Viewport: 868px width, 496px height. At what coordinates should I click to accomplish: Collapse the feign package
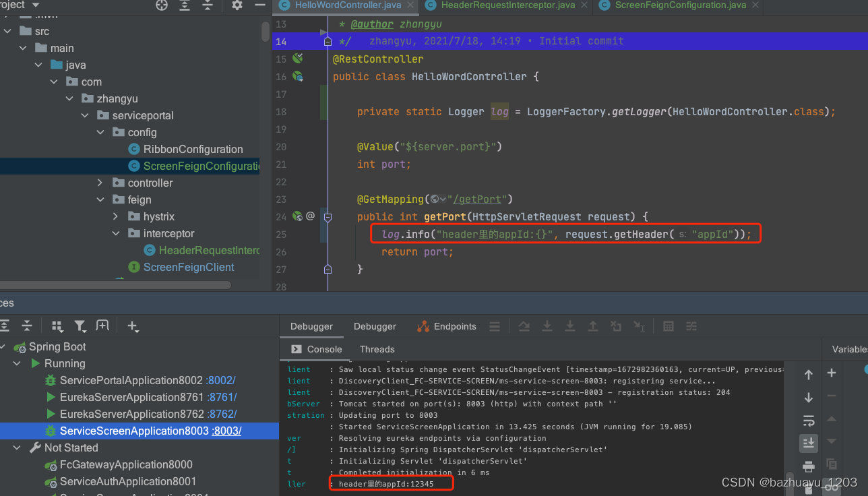point(100,199)
